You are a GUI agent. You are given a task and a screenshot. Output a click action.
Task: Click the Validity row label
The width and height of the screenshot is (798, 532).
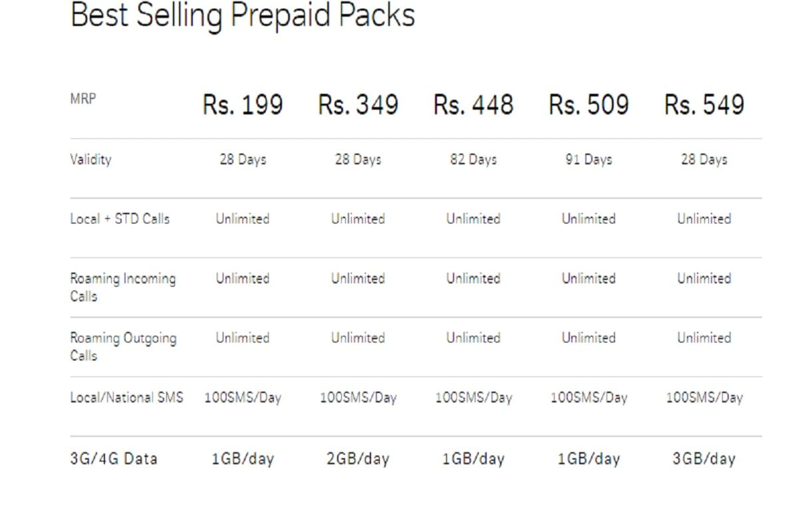pos(91,160)
